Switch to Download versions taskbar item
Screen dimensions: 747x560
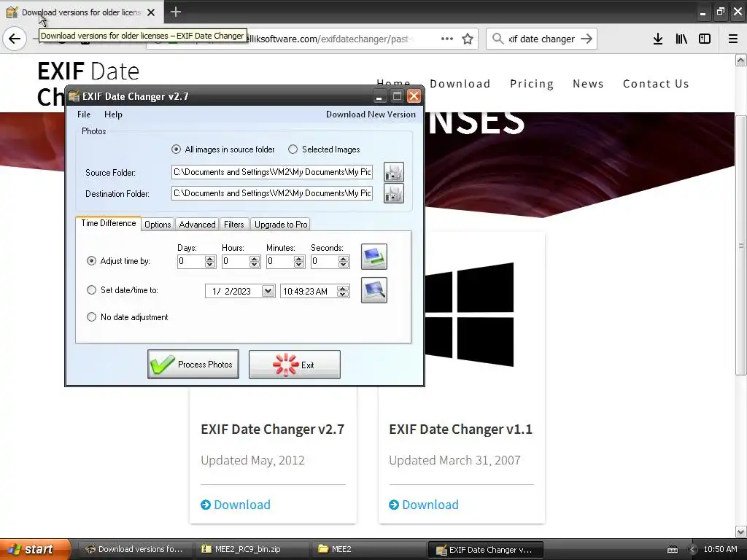coord(135,550)
